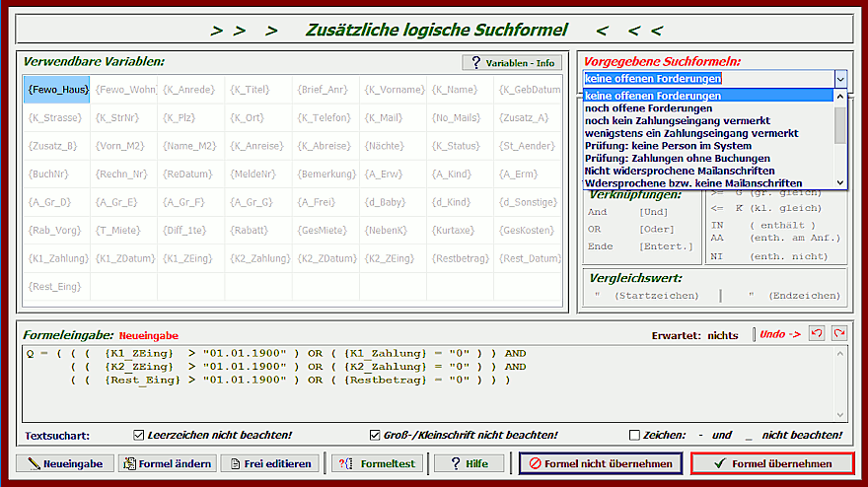
Task: Click the redo arrow icon
Action: tap(838, 334)
